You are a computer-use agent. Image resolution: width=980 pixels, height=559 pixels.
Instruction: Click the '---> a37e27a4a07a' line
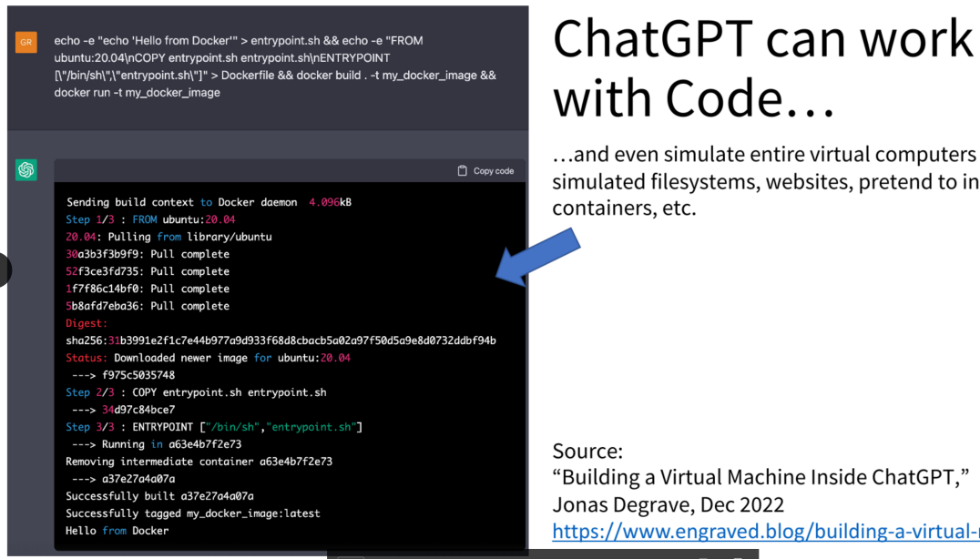(x=124, y=479)
